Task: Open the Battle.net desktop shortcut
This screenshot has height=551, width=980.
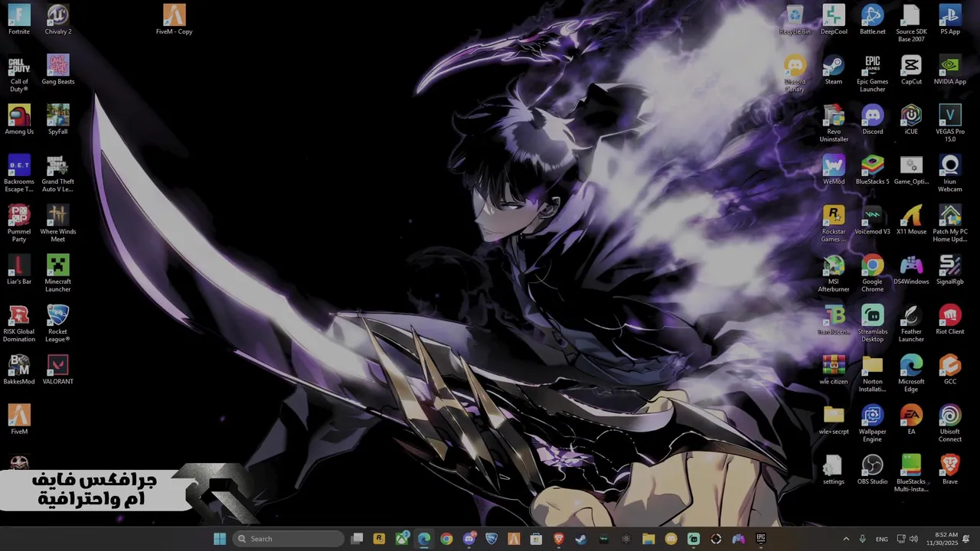Action: (x=873, y=20)
